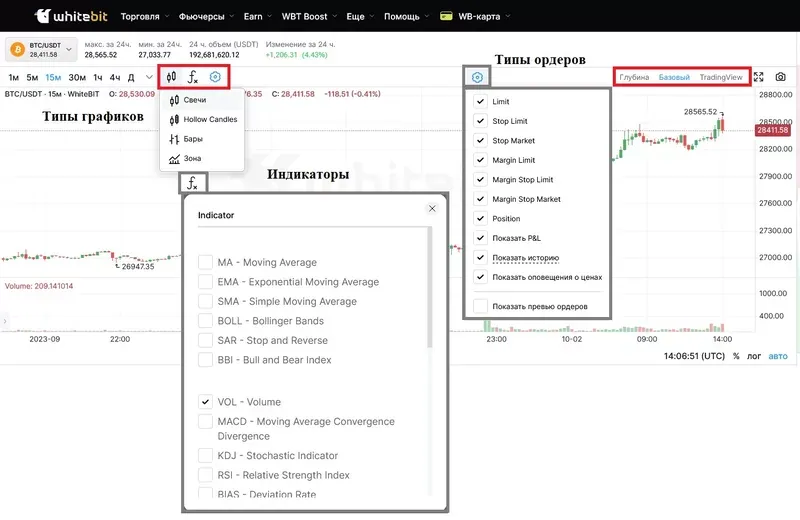
Task: Expand more timeframes chevron after Д
Action: point(149,77)
